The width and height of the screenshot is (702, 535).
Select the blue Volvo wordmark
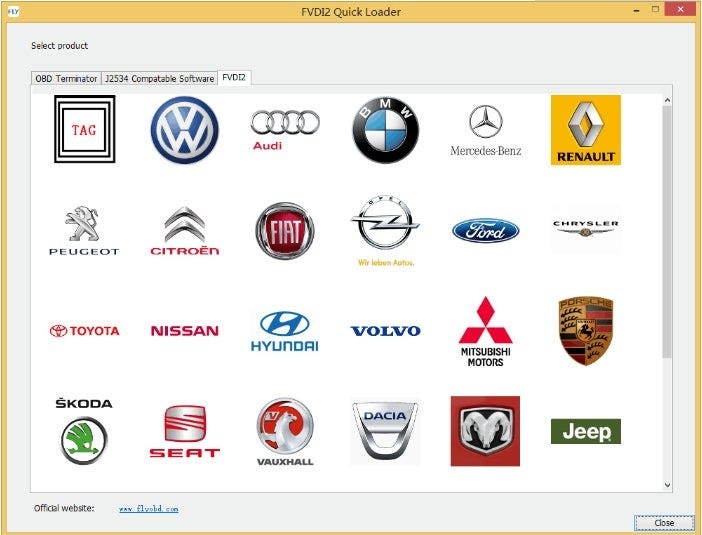pos(385,331)
